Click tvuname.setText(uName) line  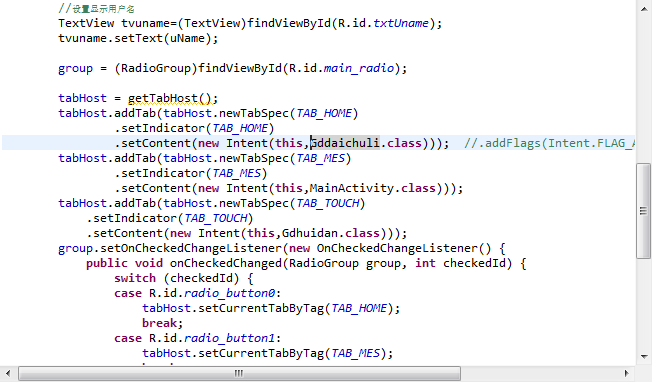(138, 38)
